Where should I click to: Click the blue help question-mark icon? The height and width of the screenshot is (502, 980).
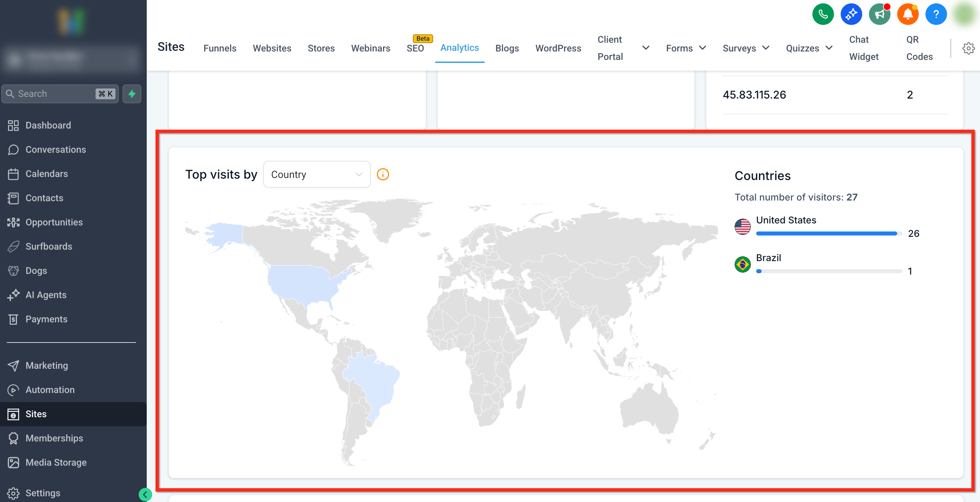(936, 14)
